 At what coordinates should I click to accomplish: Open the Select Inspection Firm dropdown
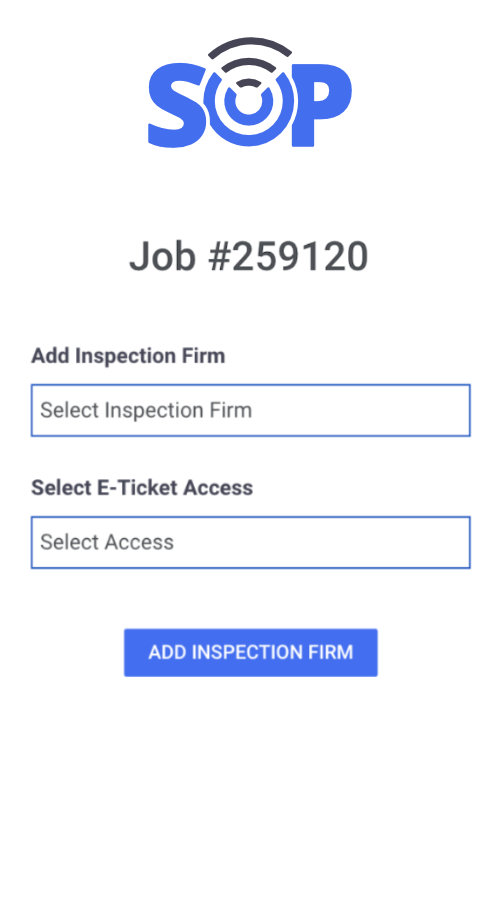point(251,410)
